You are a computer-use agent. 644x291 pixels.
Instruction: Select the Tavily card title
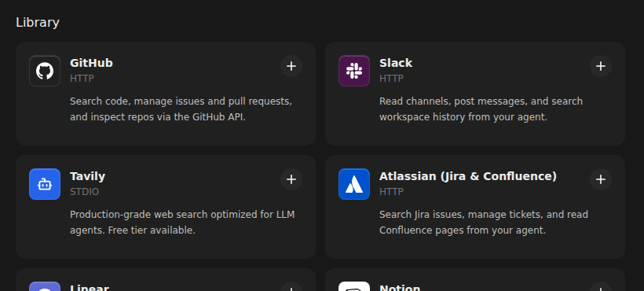[87, 176]
